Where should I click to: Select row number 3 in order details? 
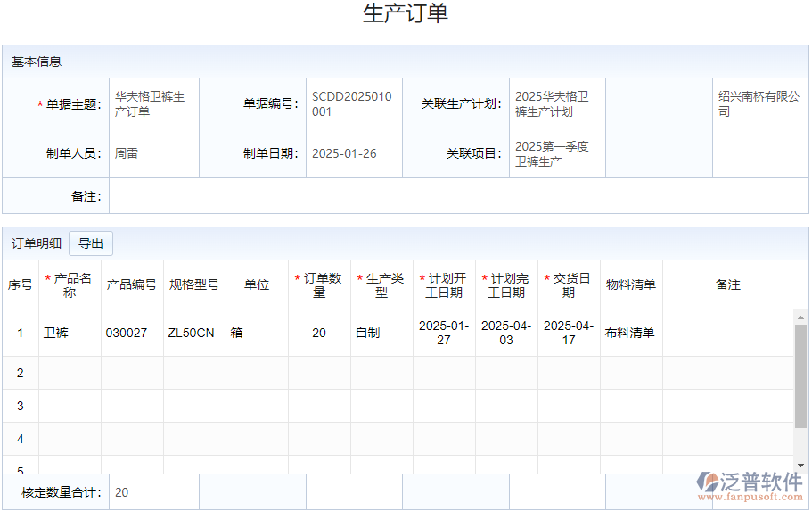(x=21, y=406)
